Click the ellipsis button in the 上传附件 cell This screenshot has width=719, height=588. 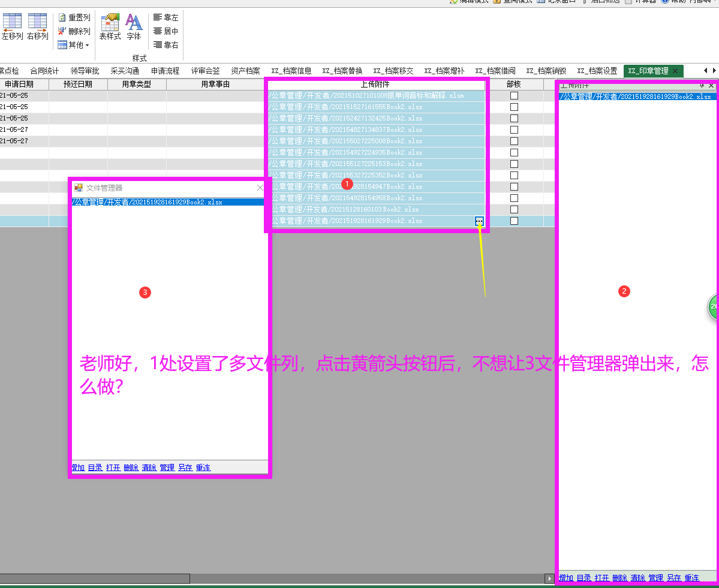(x=479, y=221)
